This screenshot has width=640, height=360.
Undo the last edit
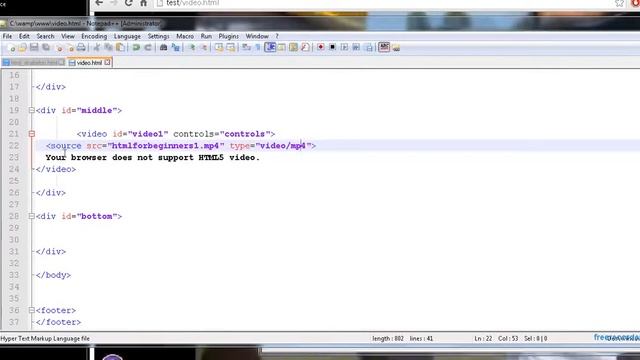pyautogui.click(x=136, y=48)
